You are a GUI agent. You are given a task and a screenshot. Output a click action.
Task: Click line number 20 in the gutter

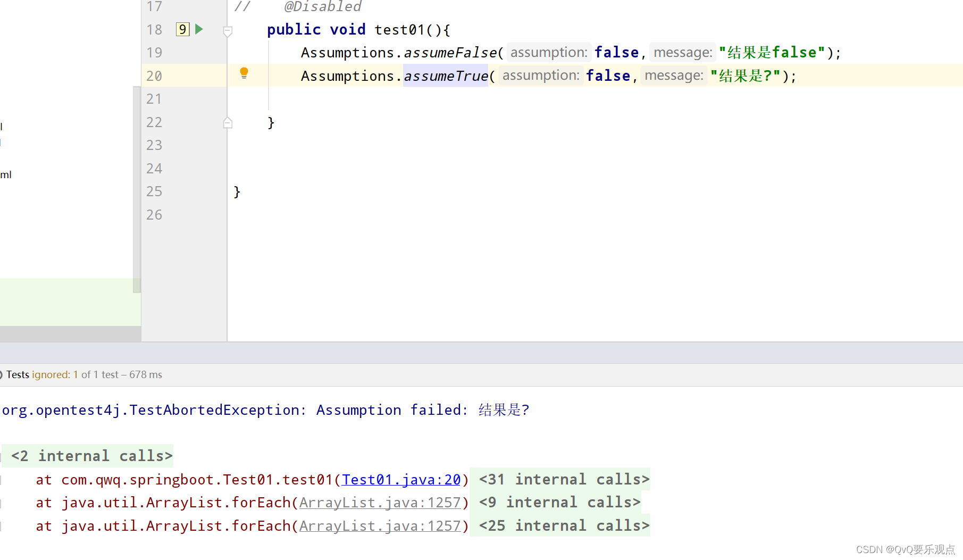154,76
